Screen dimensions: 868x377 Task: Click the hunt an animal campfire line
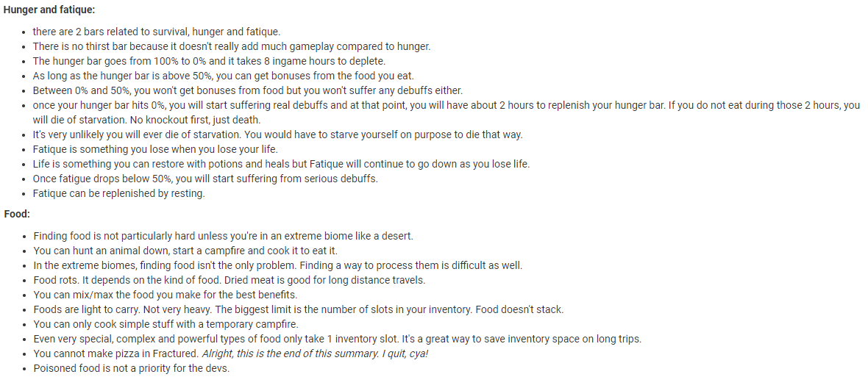pyautogui.click(x=185, y=251)
